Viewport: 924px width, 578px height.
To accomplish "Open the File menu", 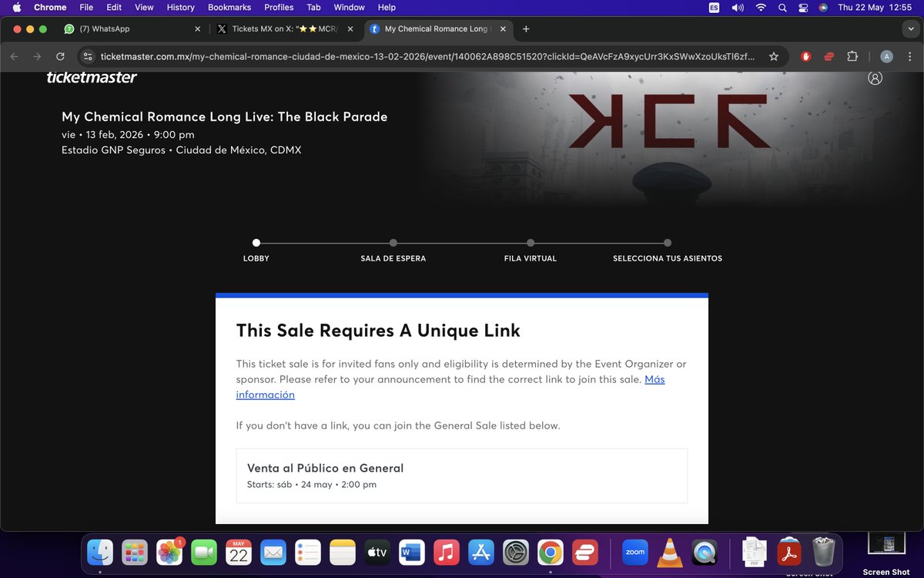I will coord(86,7).
